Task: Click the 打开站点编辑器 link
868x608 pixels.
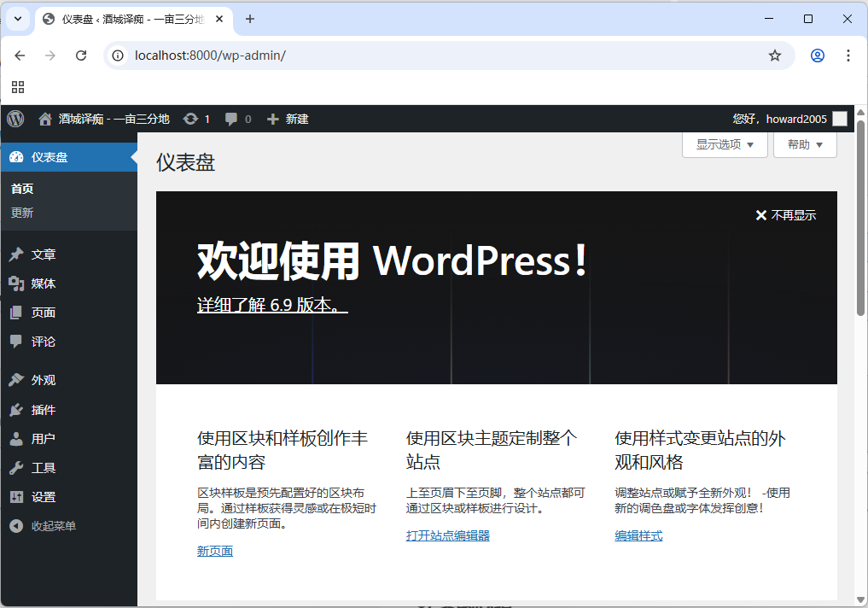Action: tap(447, 535)
